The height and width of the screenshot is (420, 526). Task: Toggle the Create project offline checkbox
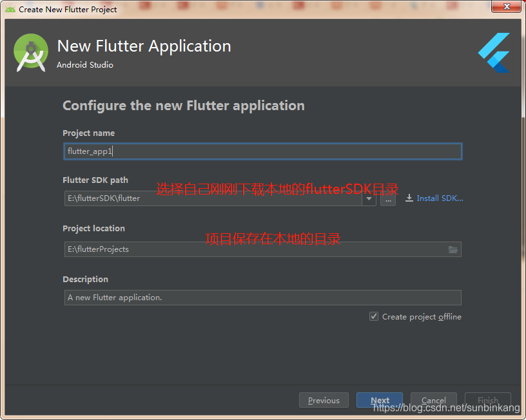point(374,316)
